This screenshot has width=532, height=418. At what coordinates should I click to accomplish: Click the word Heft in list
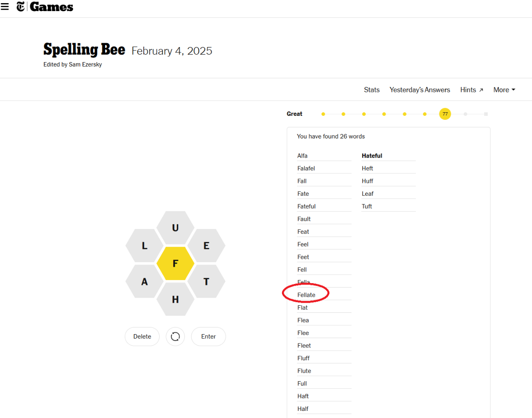tap(368, 169)
